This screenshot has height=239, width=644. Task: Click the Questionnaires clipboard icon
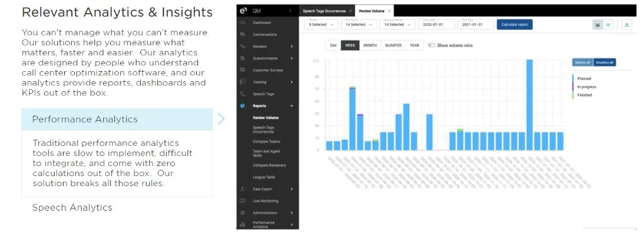tap(243, 58)
